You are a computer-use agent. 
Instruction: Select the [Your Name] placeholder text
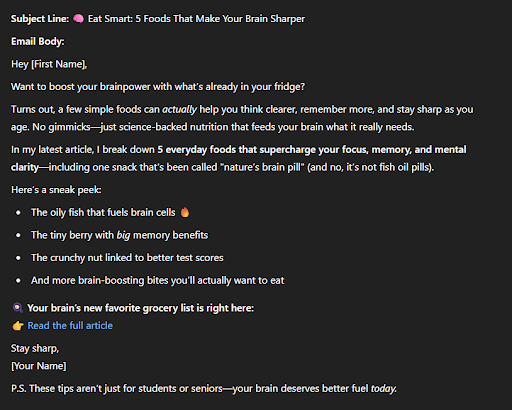point(39,366)
